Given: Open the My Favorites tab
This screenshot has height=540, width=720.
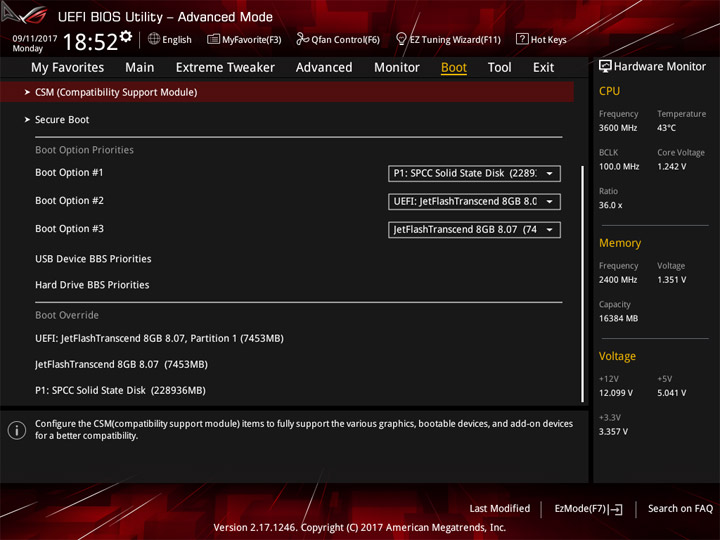Looking at the screenshot, I should [x=68, y=68].
